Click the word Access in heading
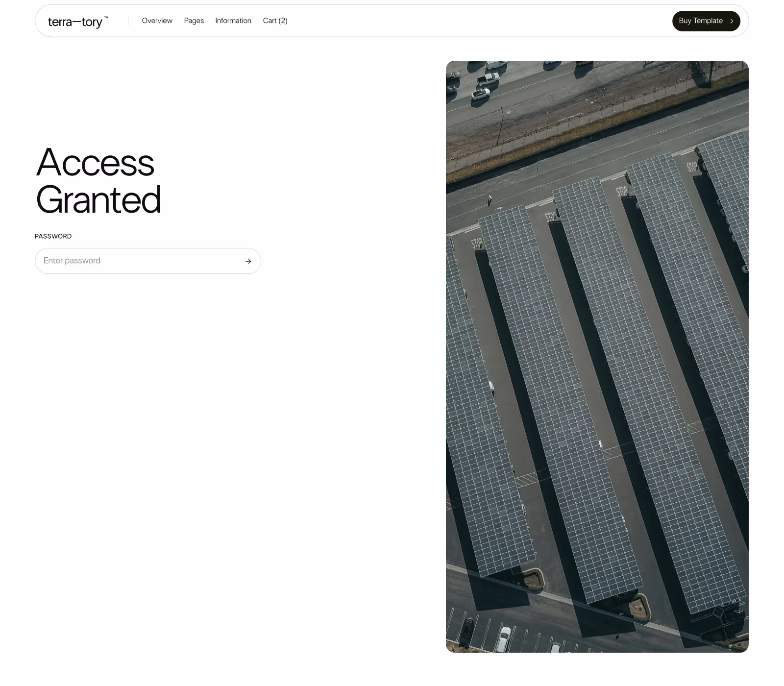The image size is (784, 686). (95, 162)
